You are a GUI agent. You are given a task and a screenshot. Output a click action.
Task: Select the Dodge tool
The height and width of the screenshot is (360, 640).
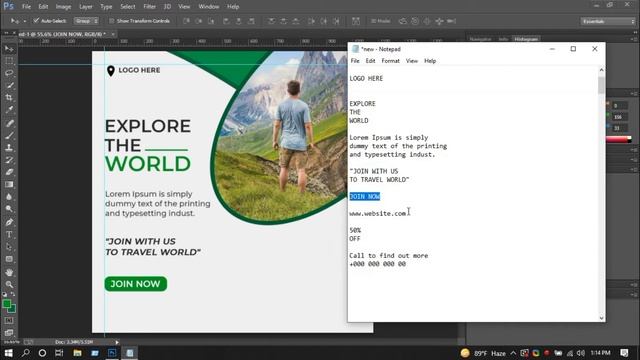[x=9, y=209]
